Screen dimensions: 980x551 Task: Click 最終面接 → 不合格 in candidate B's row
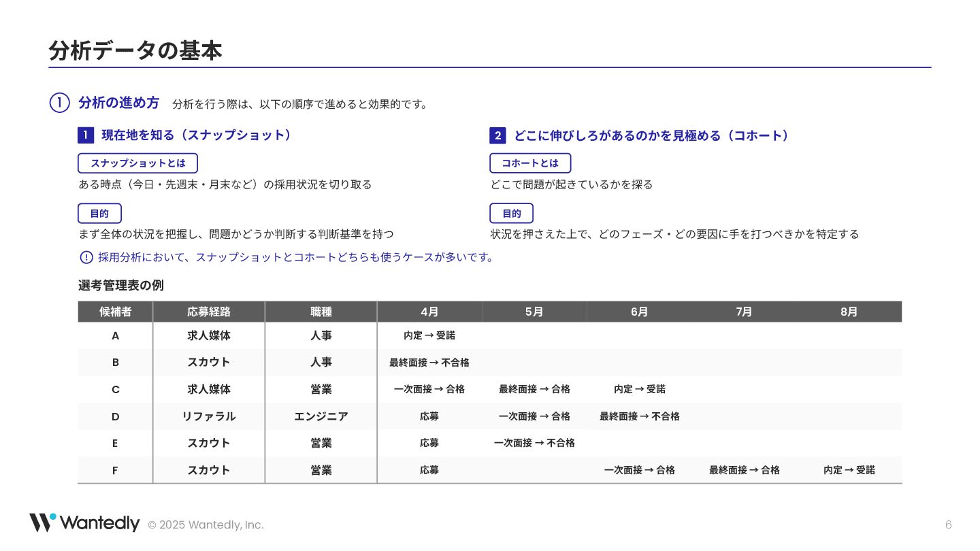pyautogui.click(x=429, y=363)
